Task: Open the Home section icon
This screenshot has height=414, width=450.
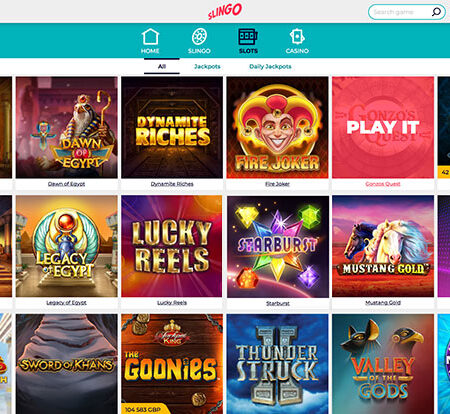Action: [x=150, y=37]
